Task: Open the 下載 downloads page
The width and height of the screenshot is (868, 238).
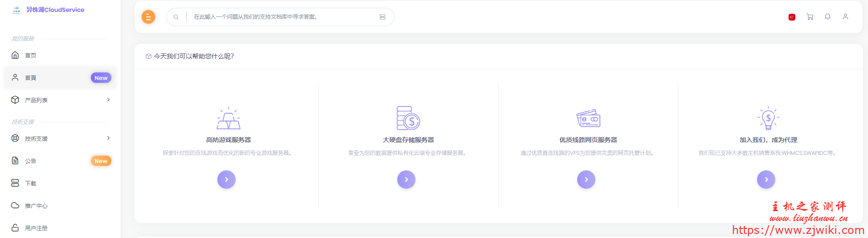Action: pos(31,183)
